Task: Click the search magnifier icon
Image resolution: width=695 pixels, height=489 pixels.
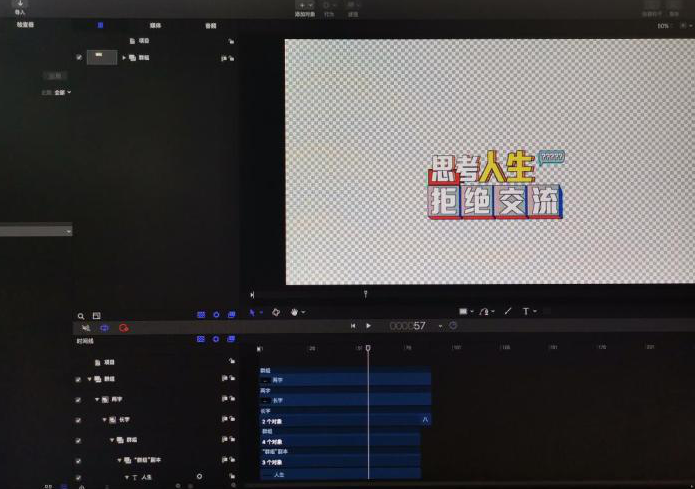Action: pyautogui.click(x=82, y=315)
